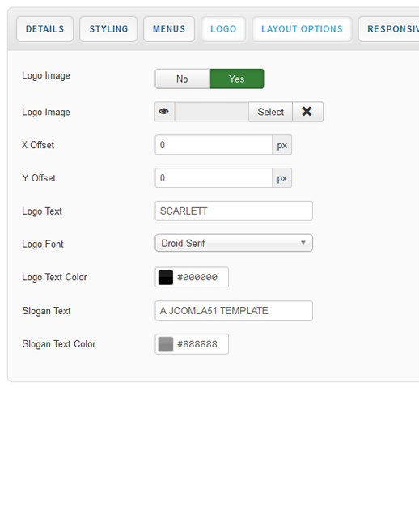Click the Select logo image button
Screen dimensions: 419x532
(x=270, y=112)
